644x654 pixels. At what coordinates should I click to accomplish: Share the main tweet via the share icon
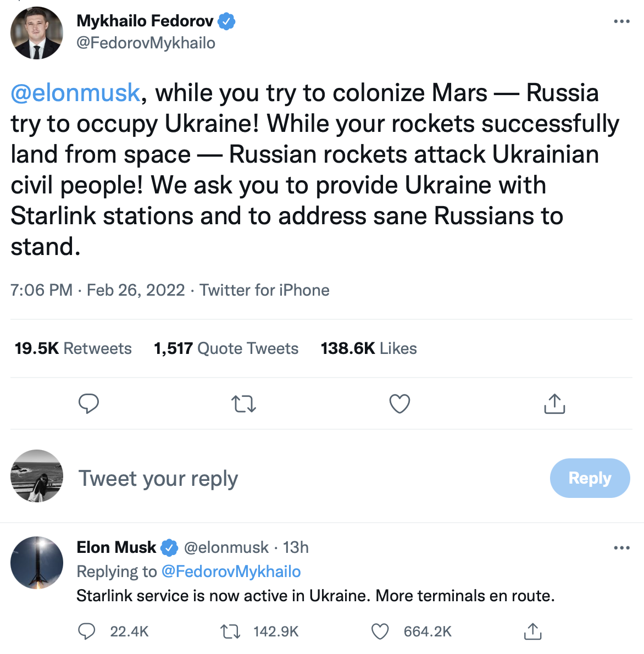point(555,403)
